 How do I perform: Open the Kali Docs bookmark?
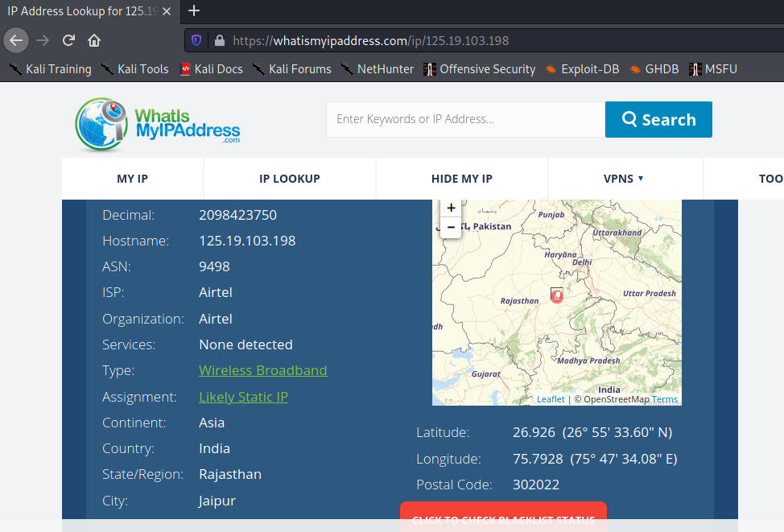tap(212, 69)
